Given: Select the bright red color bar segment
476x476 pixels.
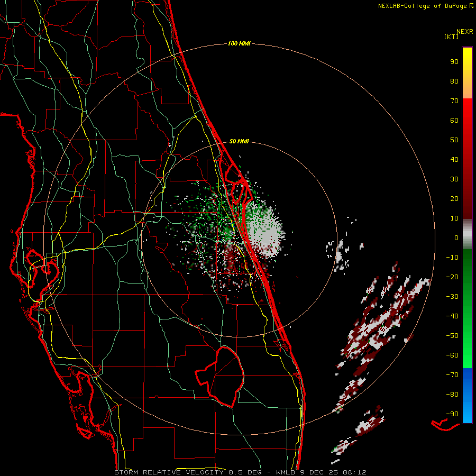Looking at the screenshot, I should point(467,112).
